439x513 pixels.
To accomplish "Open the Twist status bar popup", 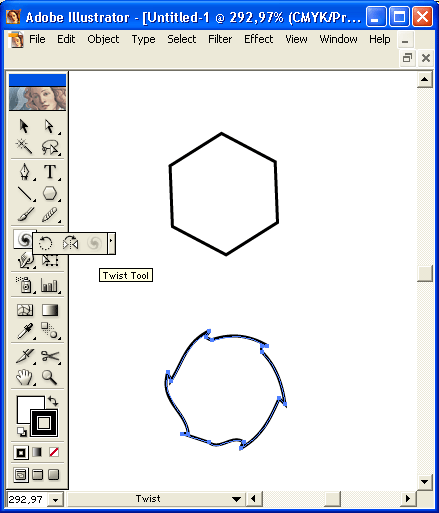I will click(236, 499).
